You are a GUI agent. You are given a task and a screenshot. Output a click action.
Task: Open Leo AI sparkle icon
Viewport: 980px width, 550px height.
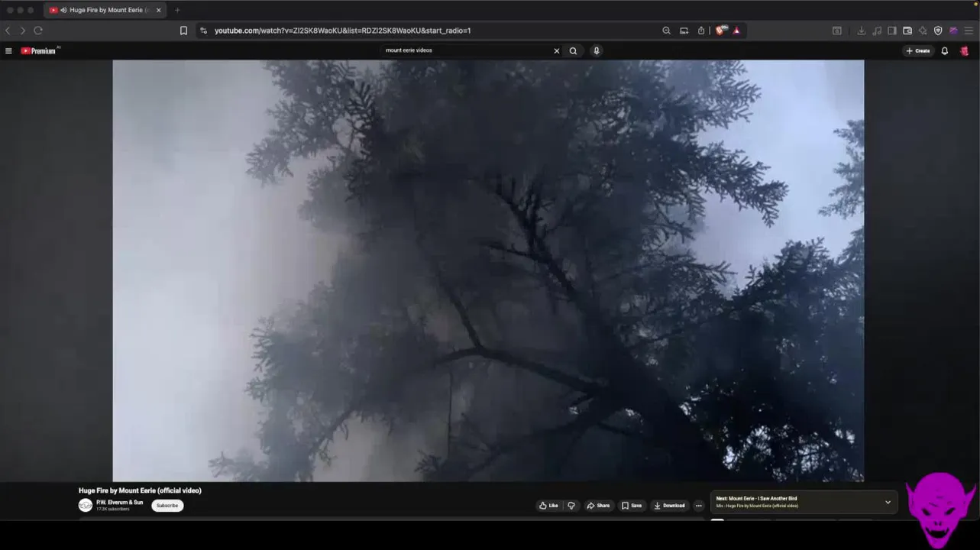923,31
